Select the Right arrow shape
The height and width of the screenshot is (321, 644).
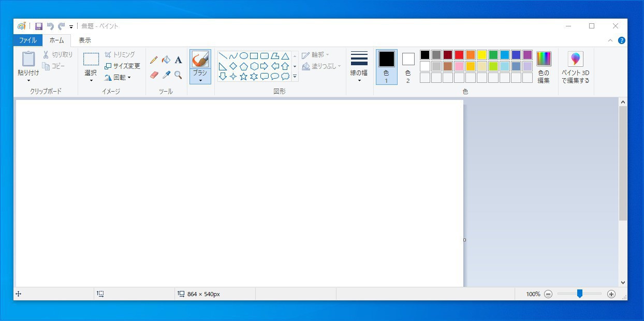[x=264, y=66]
